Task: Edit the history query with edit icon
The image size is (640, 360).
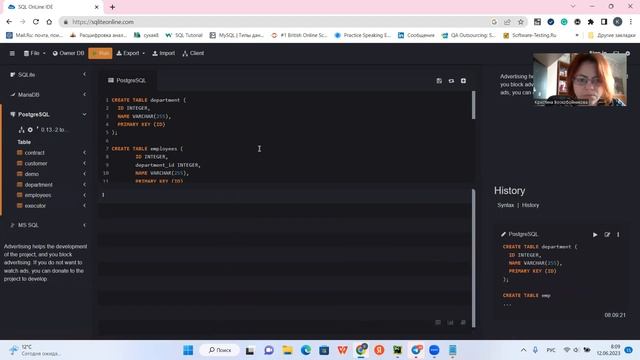Action: (x=607, y=235)
